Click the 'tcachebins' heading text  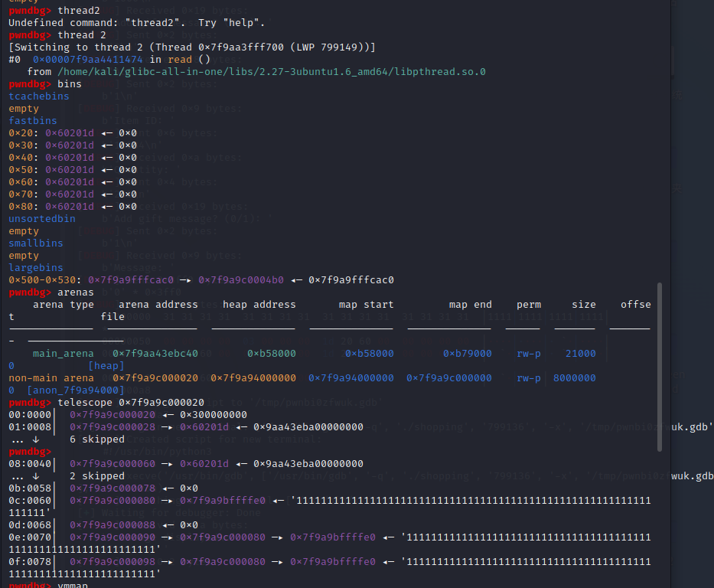39,96
